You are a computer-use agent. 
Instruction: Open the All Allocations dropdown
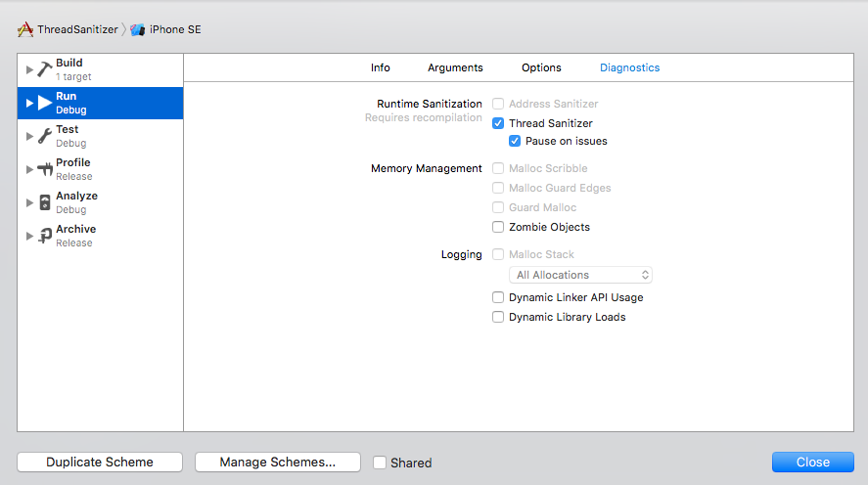pyautogui.click(x=580, y=275)
